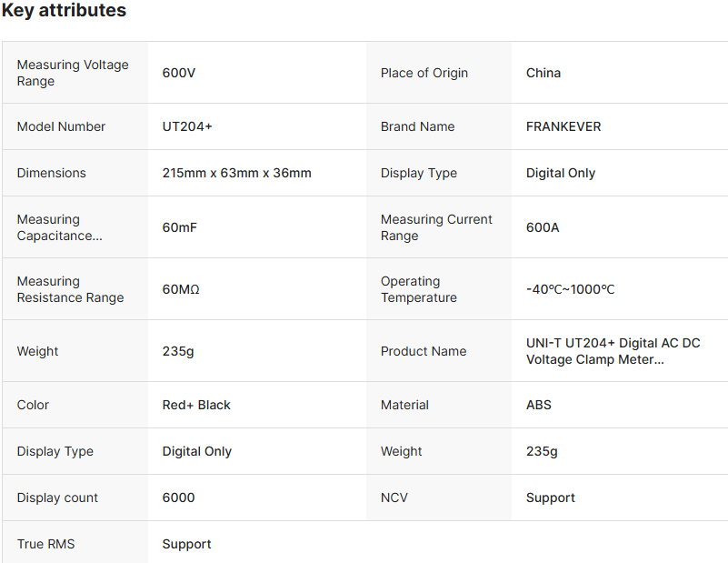Click the truncated Measuring Capacitance label
The height and width of the screenshot is (563, 728).
60,227
